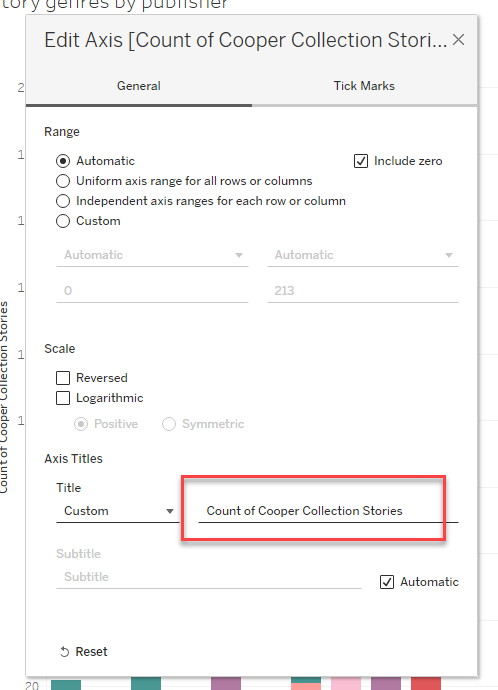This screenshot has width=498, height=690.
Task: Select Independent axis ranges option
Action: pos(63,201)
